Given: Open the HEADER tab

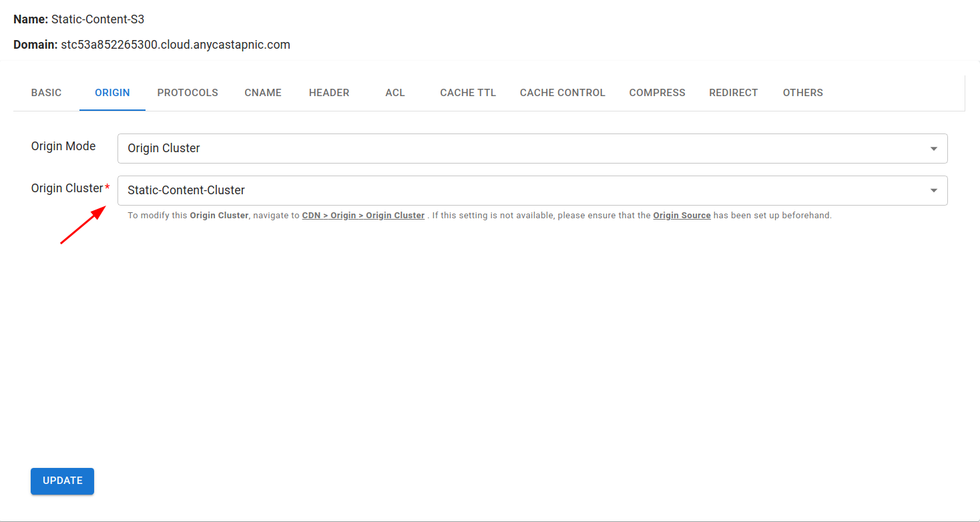Looking at the screenshot, I should pyautogui.click(x=329, y=93).
